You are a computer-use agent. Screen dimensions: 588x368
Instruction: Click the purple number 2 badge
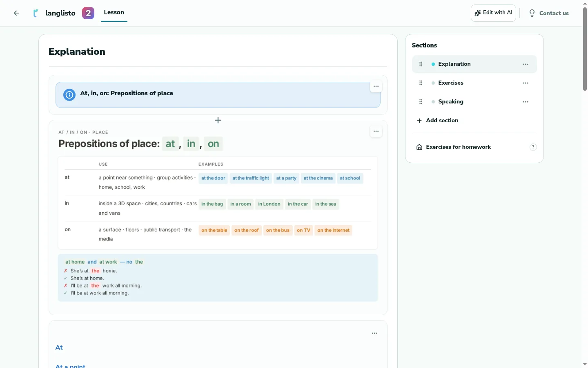pos(88,13)
